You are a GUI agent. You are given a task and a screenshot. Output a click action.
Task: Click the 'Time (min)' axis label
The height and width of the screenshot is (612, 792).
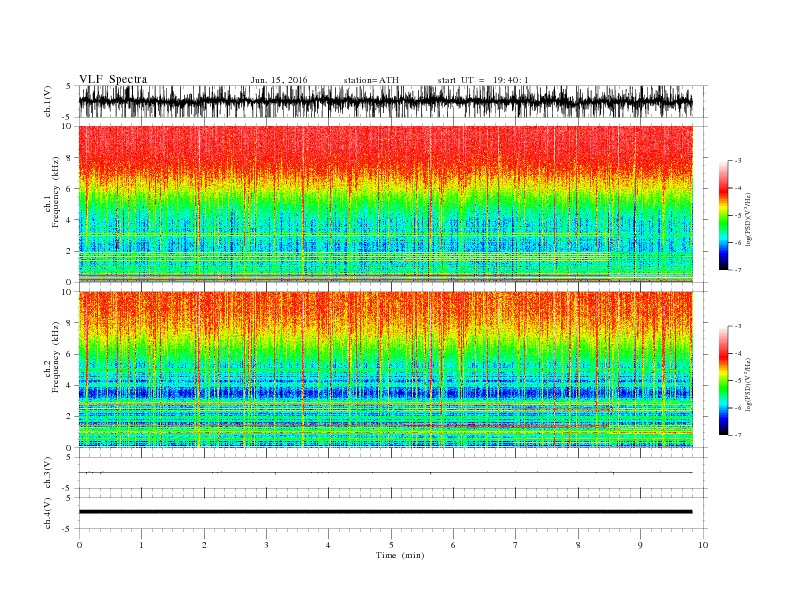click(x=400, y=555)
